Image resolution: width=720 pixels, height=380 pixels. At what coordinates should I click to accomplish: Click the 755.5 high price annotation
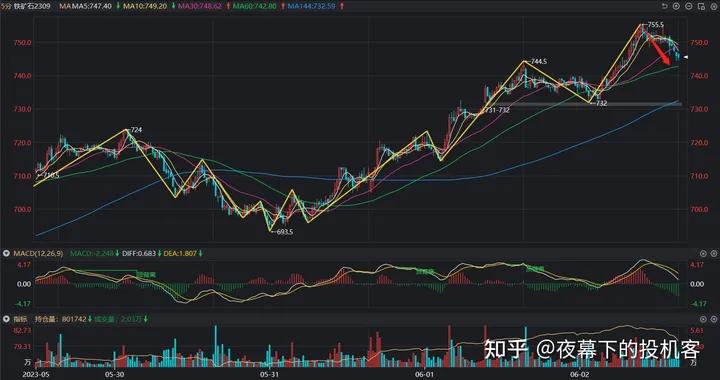pyautogui.click(x=655, y=24)
